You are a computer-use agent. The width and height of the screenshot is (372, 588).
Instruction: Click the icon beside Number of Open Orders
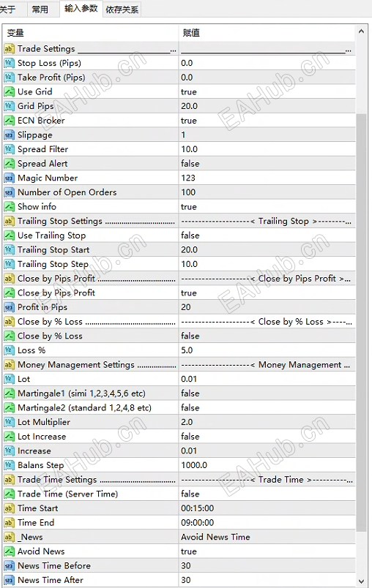(9, 192)
